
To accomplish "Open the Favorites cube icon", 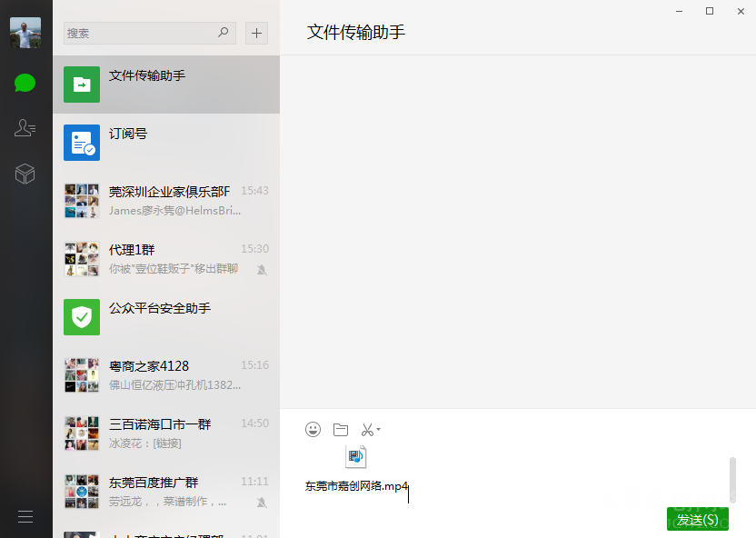I will point(25,174).
